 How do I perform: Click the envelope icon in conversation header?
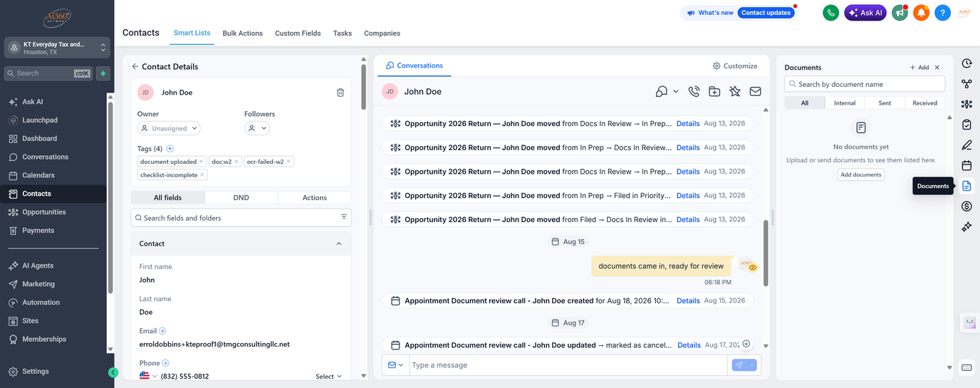pyautogui.click(x=755, y=91)
